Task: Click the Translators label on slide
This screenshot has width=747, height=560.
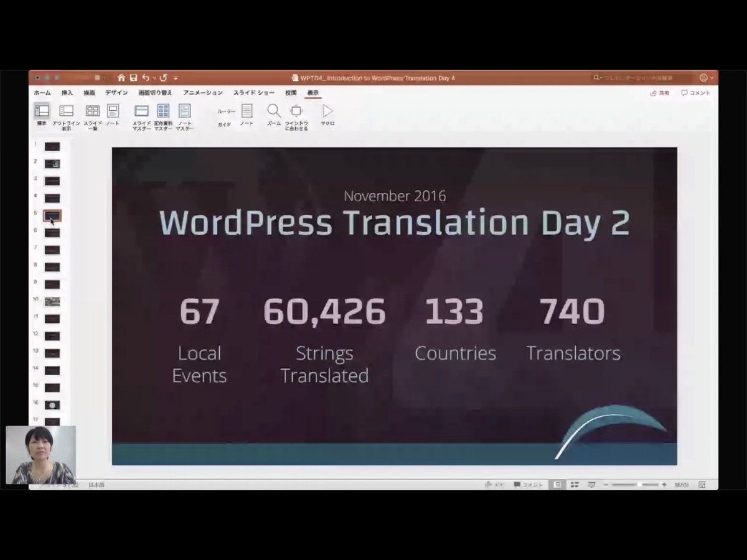Action: pyautogui.click(x=573, y=353)
